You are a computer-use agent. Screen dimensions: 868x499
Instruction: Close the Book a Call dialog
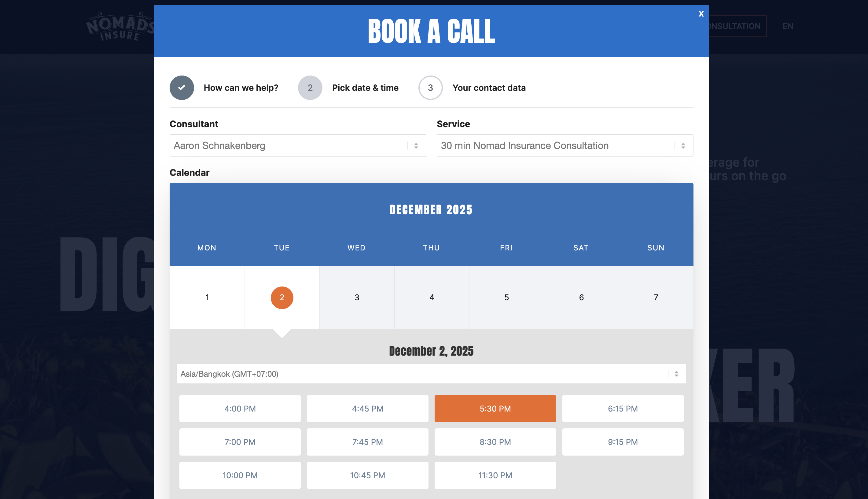click(x=701, y=14)
